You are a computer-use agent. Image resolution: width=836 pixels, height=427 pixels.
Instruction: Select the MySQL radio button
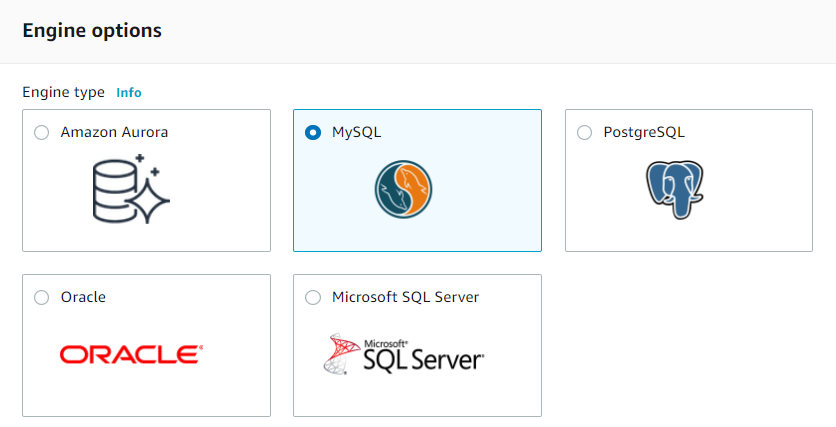[x=313, y=132]
